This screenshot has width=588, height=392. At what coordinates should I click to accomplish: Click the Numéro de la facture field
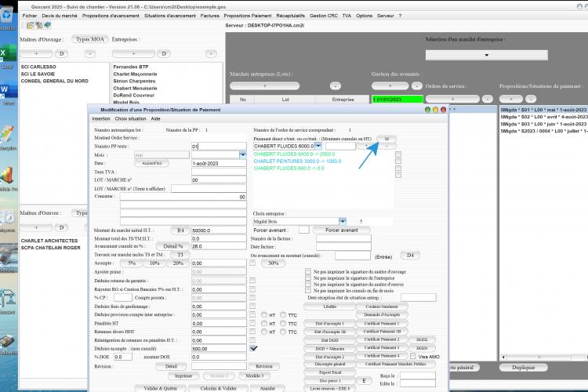[x=343, y=238]
